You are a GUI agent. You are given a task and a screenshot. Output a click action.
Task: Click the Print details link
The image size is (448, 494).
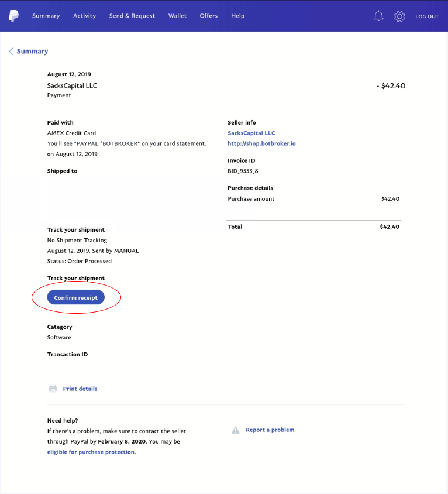coord(80,389)
